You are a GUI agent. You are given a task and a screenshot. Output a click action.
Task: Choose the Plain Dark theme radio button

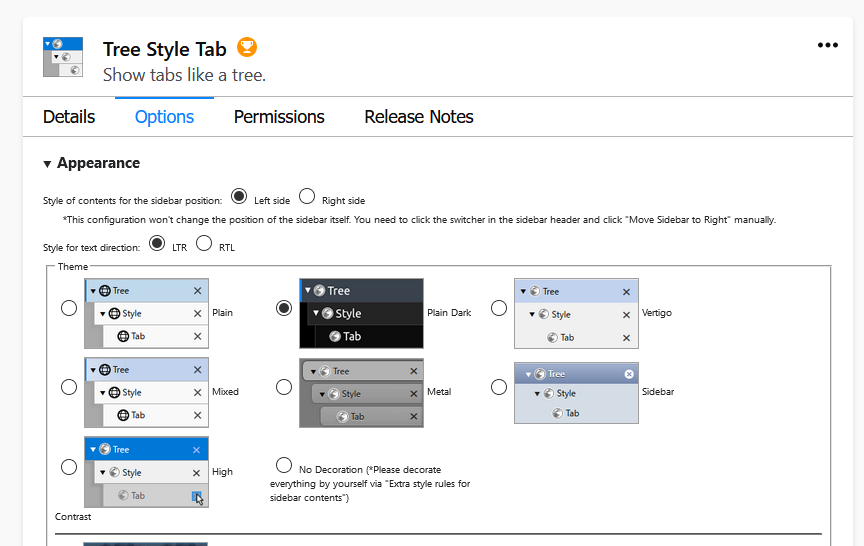click(284, 308)
